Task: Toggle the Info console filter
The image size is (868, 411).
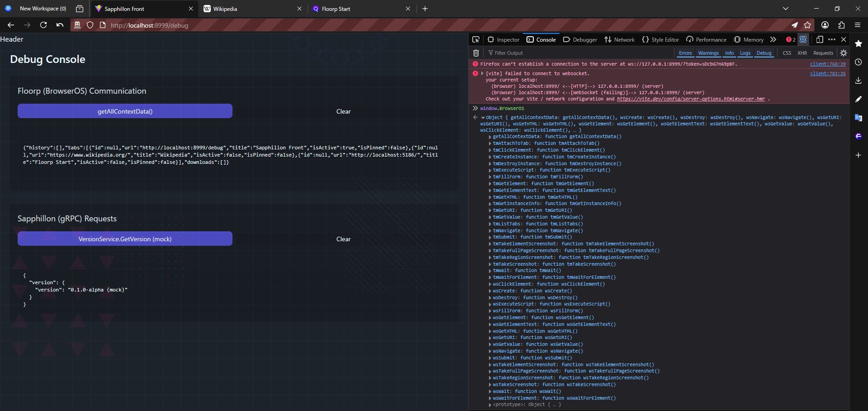Action: tap(729, 53)
